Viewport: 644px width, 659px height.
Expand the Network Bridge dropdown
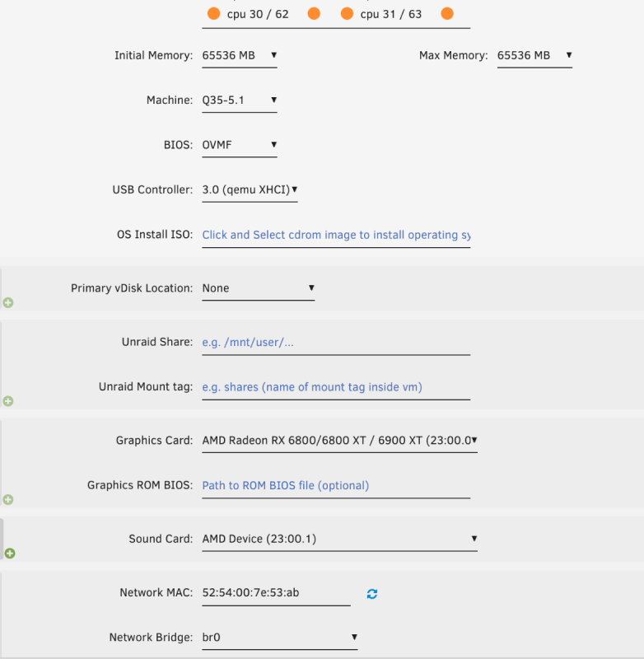click(x=280, y=638)
